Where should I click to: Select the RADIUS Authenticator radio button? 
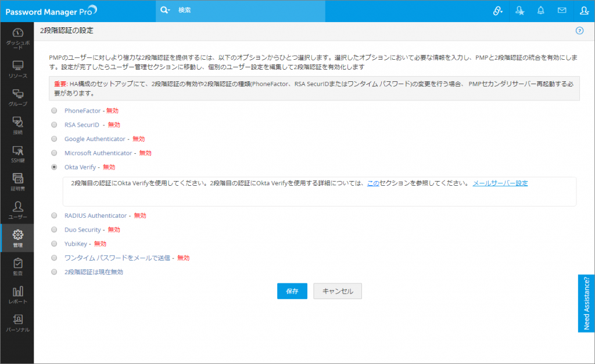click(x=54, y=215)
